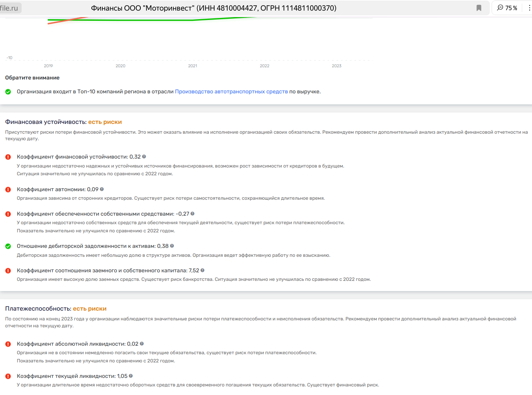This screenshot has width=532, height=395.
Task: Open the 75% zoom control
Action: click(507, 8)
